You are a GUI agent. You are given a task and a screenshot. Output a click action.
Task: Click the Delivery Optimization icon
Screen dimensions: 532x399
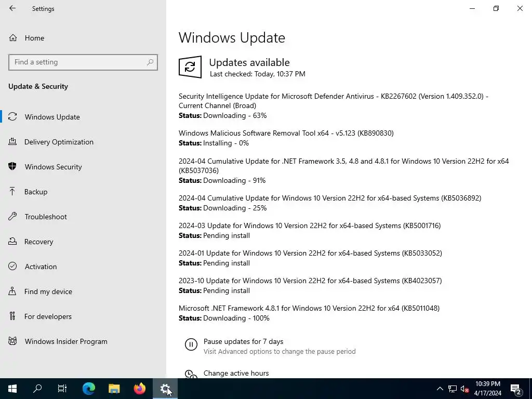click(12, 141)
